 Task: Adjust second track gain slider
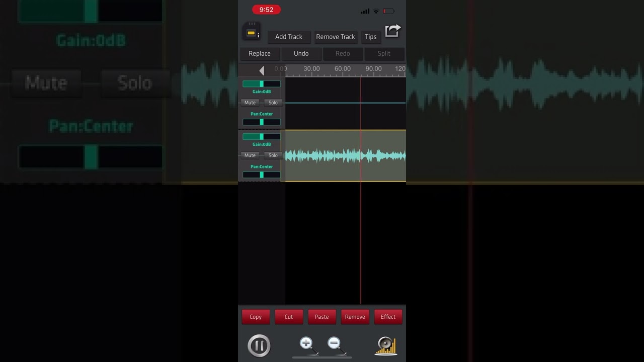[x=262, y=137]
